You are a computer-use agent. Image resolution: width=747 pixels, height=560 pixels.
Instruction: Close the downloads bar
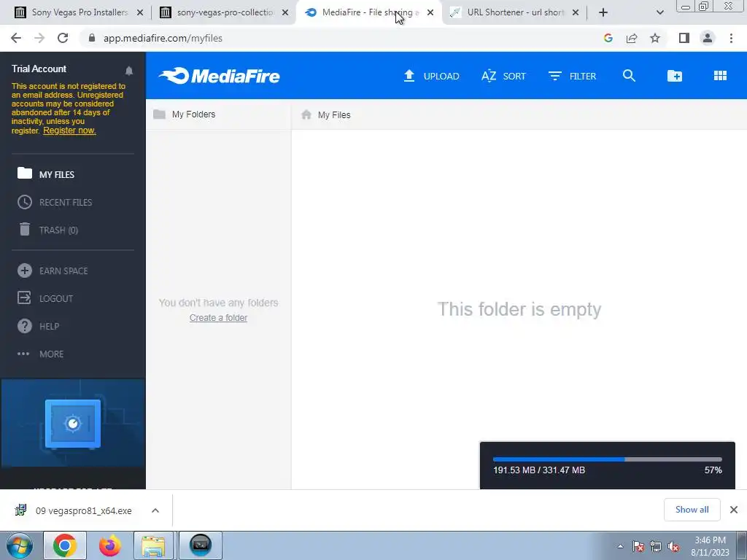[734, 510]
